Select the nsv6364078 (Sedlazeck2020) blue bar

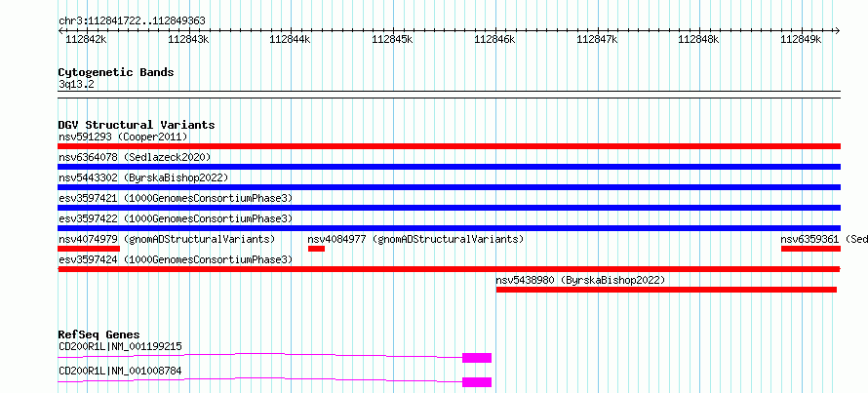coord(449,167)
